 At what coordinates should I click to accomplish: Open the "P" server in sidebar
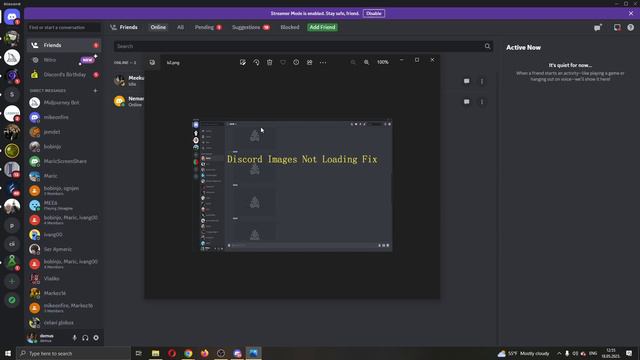pos(12,225)
